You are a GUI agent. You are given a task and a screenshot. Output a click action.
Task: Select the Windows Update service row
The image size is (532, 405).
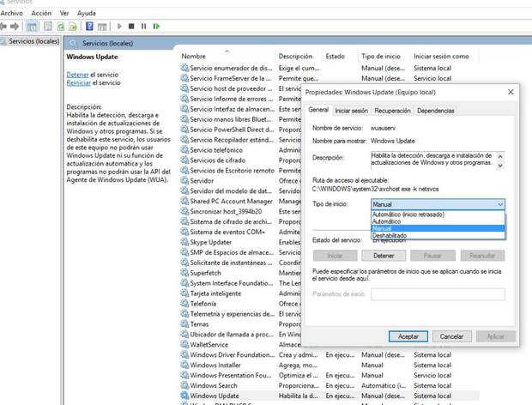point(329,396)
